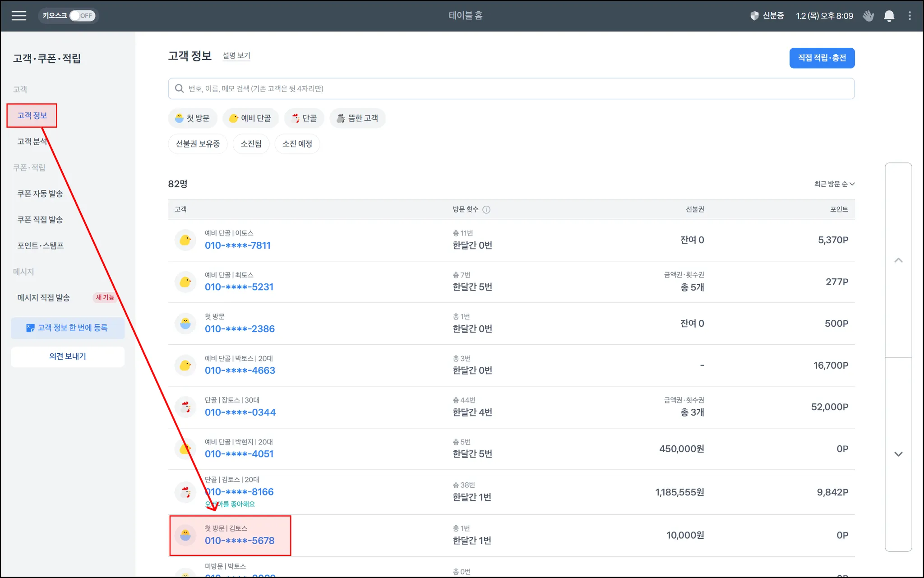Filter by 선불권 보유중 chip
The width and height of the screenshot is (924, 578).
(198, 144)
